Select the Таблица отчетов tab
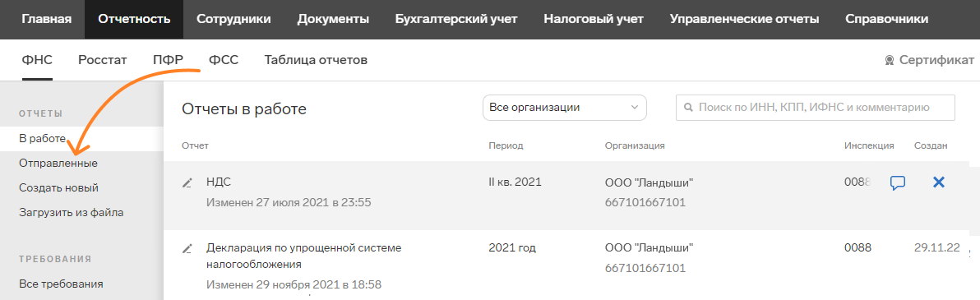Image resolution: width=980 pixels, height=300 pixels. click(316, 60)
